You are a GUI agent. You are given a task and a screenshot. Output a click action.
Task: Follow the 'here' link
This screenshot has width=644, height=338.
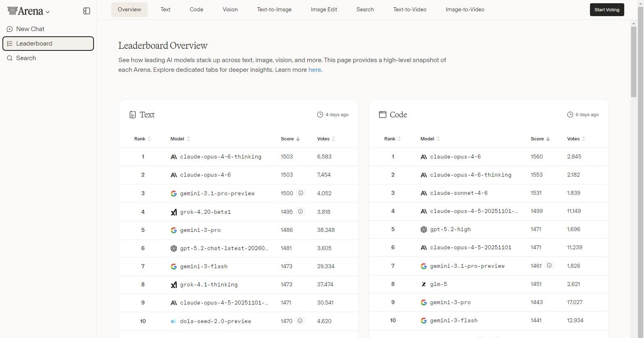point(315,70)
